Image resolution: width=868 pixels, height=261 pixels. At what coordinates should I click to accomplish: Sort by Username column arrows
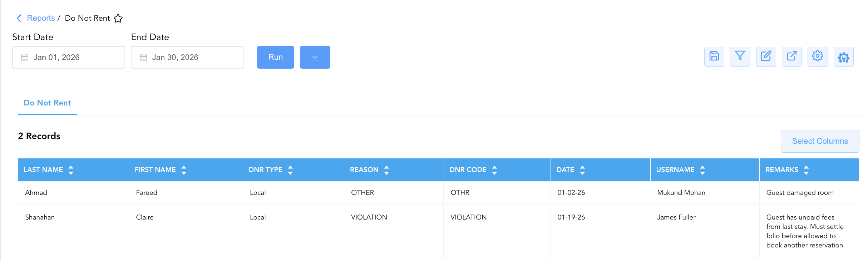point(702,170)
